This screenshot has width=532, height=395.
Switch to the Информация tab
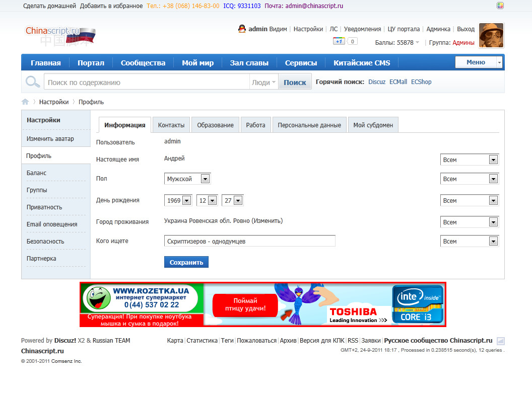pyautogui.click(x=124, y=125)
